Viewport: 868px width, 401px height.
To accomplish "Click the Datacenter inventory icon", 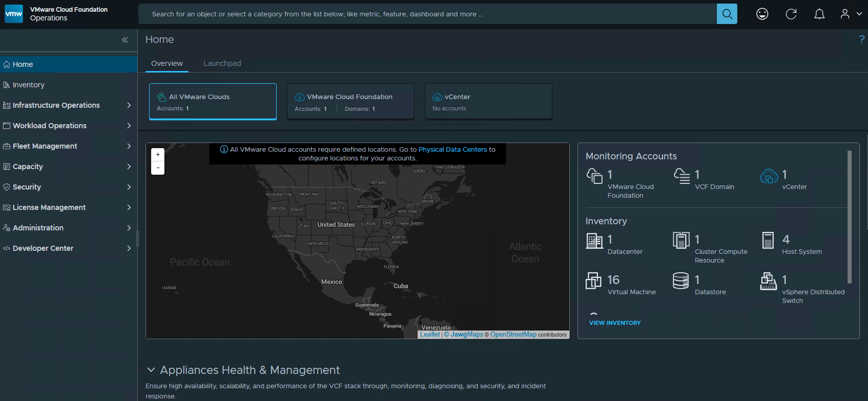I will pos(594,240).
